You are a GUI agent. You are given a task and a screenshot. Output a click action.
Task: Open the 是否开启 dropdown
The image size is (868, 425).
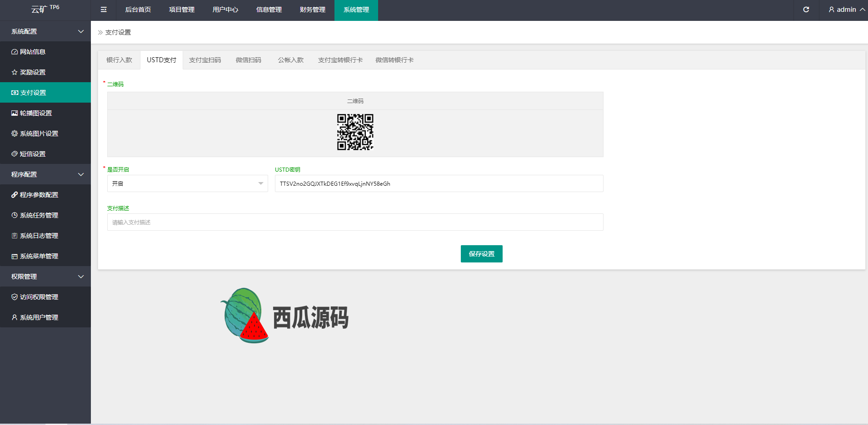click(188, 183)
